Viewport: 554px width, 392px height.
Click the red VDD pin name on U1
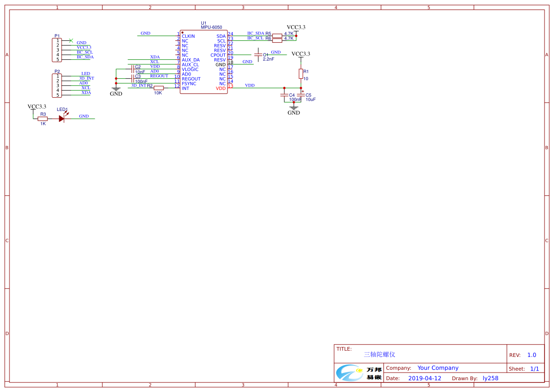click(x=221, y=88)
